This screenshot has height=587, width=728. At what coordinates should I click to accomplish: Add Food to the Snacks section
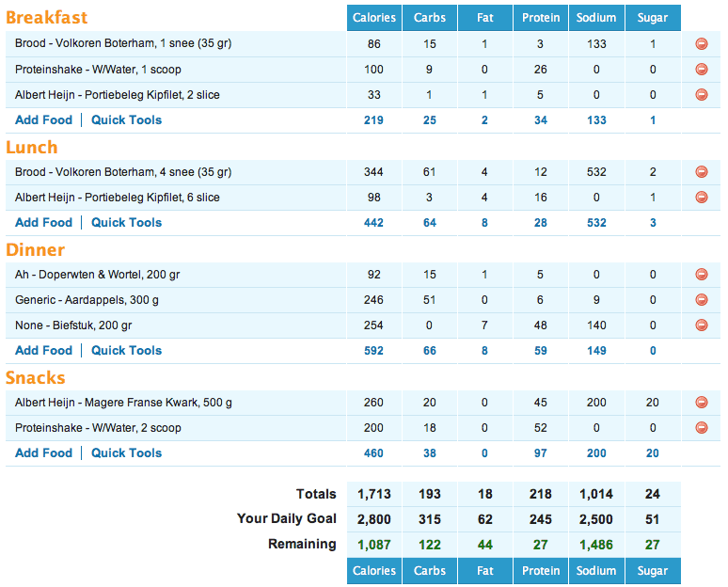(43, 452)
